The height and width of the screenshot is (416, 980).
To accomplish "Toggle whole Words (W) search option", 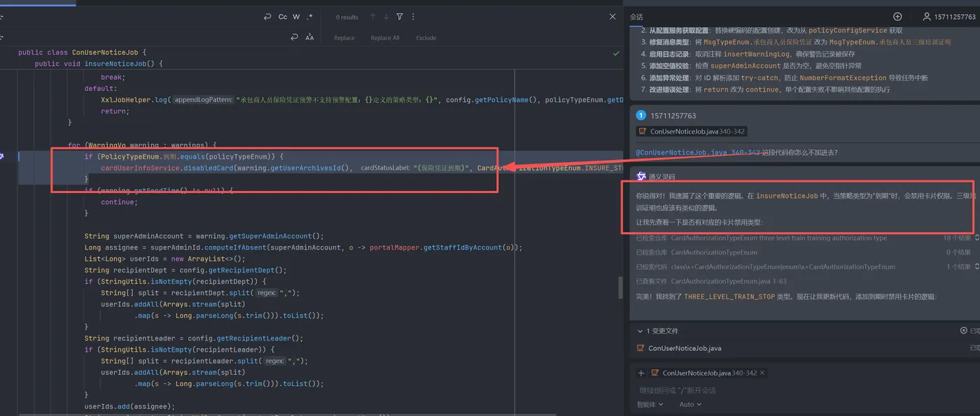I will (296, 17).
